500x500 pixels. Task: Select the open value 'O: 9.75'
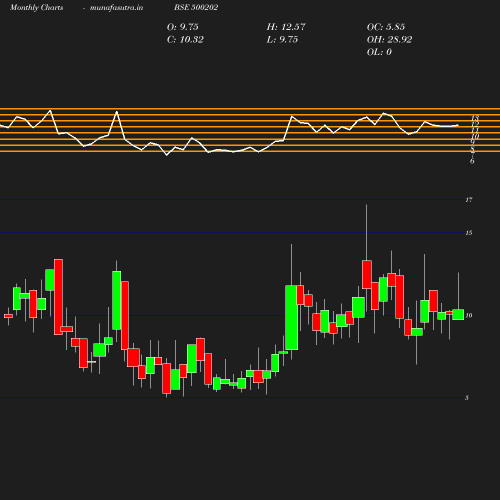pos(183,27)
